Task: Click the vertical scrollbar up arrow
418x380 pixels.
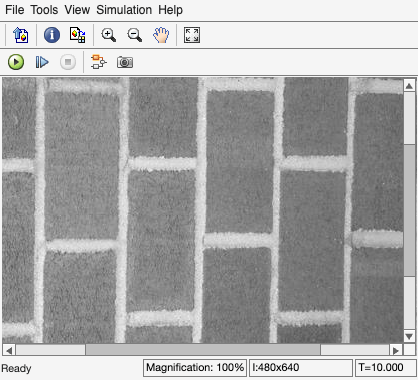Action: [409, 86]
